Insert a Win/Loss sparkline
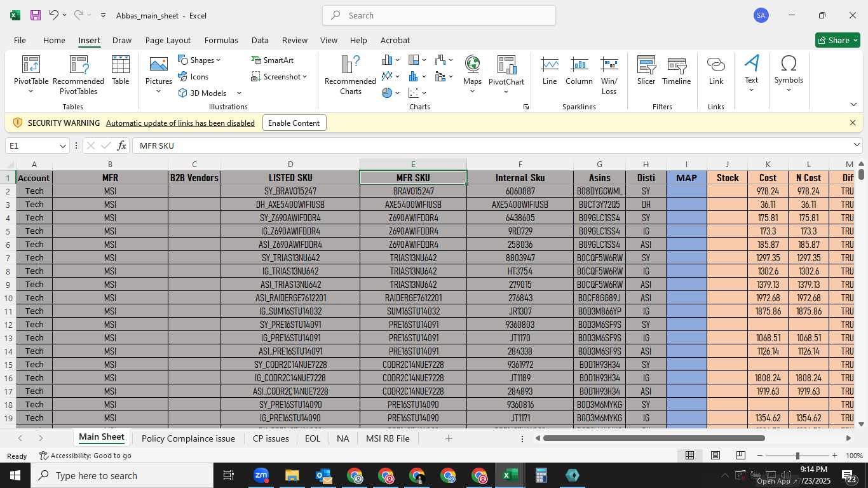The image size is (868, 488). 609,75
